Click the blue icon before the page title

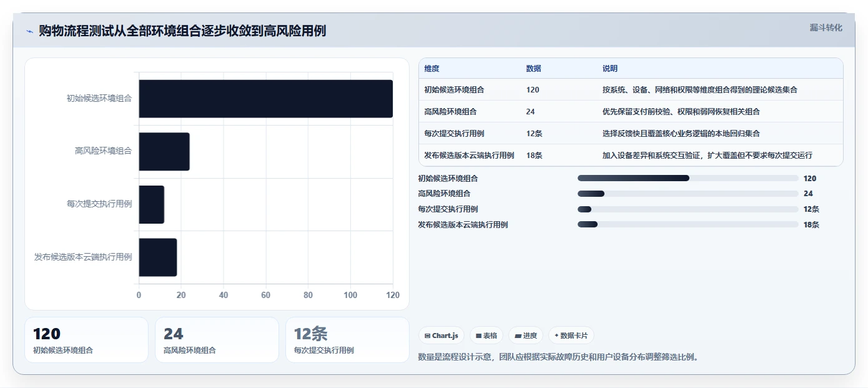point(29,31)
